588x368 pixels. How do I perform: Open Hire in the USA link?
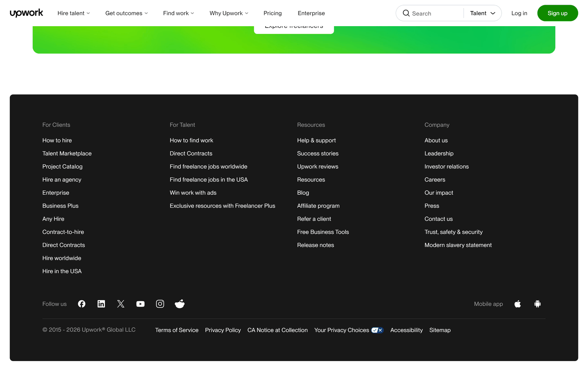point(62,271)
